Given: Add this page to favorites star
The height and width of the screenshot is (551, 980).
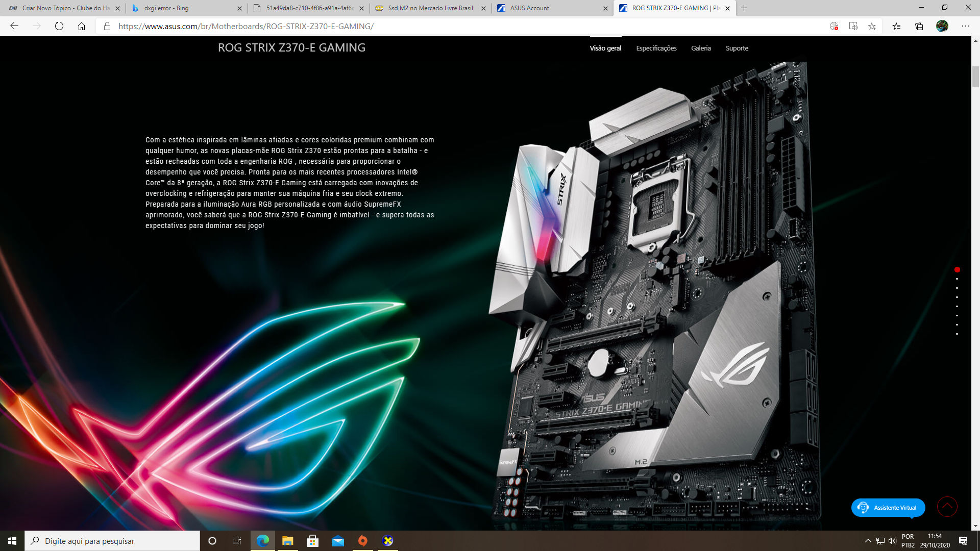Looking at the screenshot, I should [x=872, y=26].
